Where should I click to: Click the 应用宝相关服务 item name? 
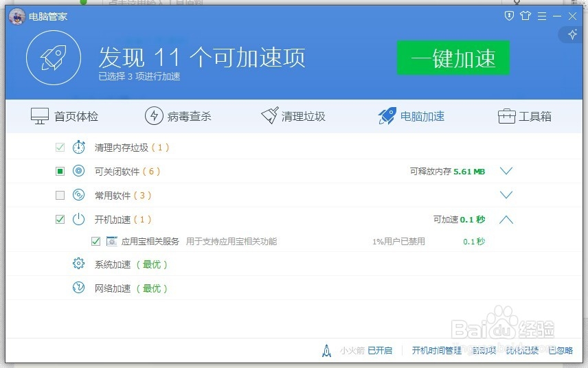150,242
